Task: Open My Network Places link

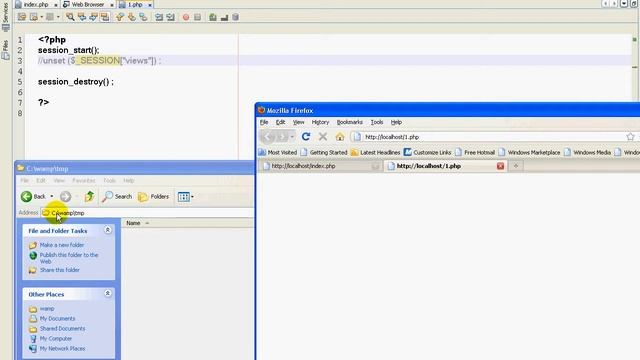Action: tap(62, 349)
